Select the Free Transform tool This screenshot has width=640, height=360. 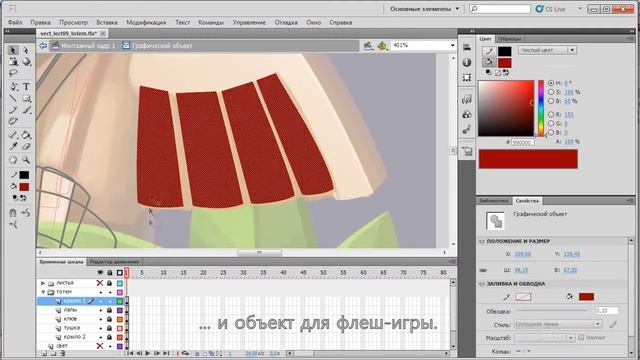[x=13, y=62]
